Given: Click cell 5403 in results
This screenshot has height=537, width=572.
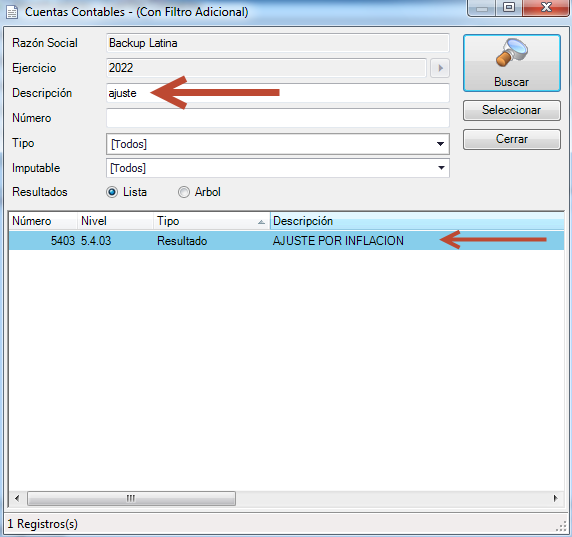Looking at the screenshot, I should pyautogui.click(x=63, y=241).
